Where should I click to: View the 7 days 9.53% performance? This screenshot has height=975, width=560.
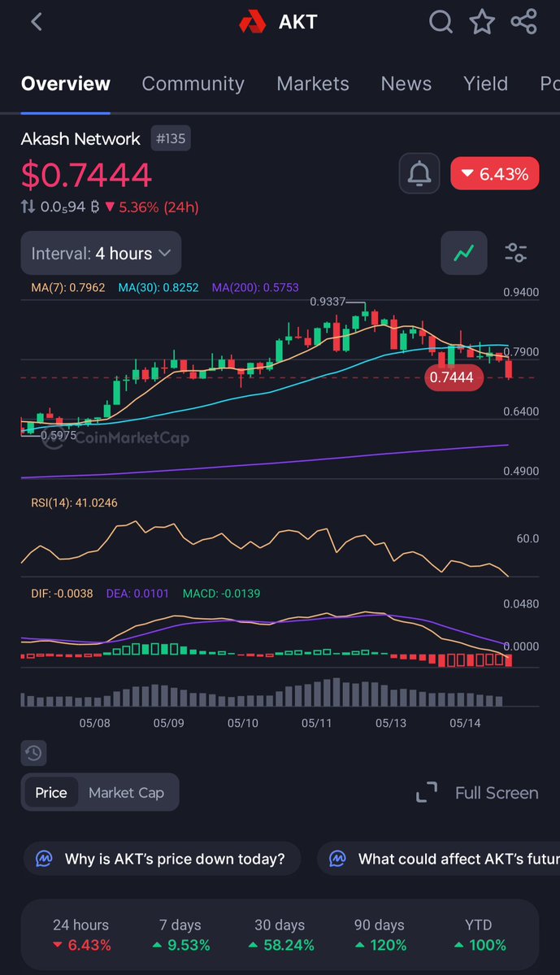180,935
